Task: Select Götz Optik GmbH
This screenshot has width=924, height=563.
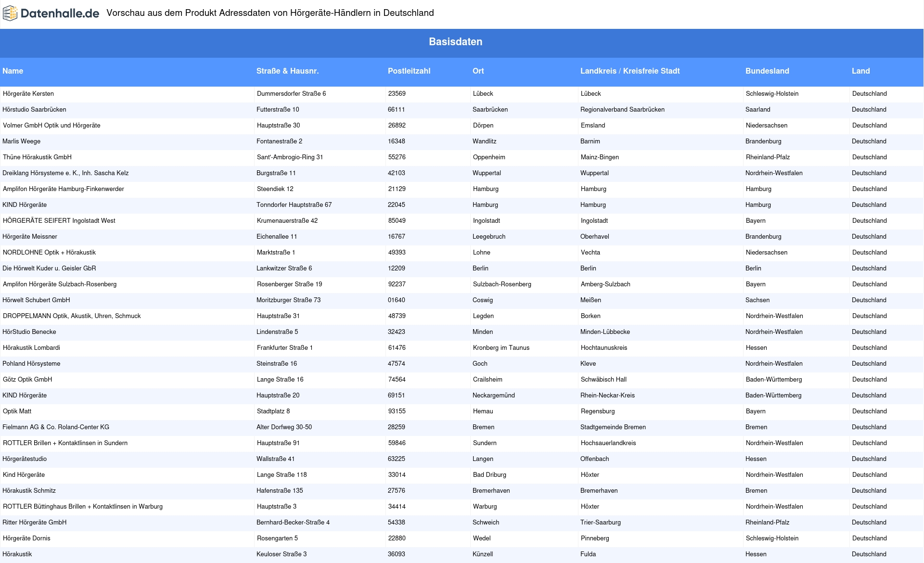Action: point(27,380)
